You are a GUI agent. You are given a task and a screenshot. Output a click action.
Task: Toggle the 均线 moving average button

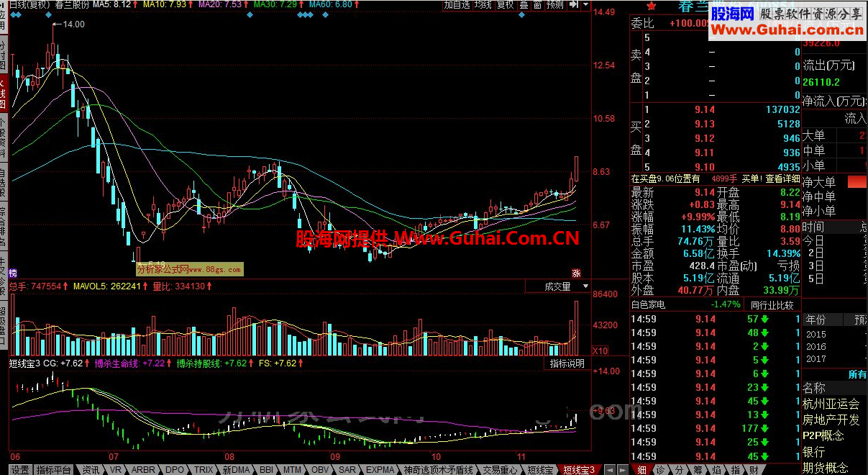(x=483, y=4)
